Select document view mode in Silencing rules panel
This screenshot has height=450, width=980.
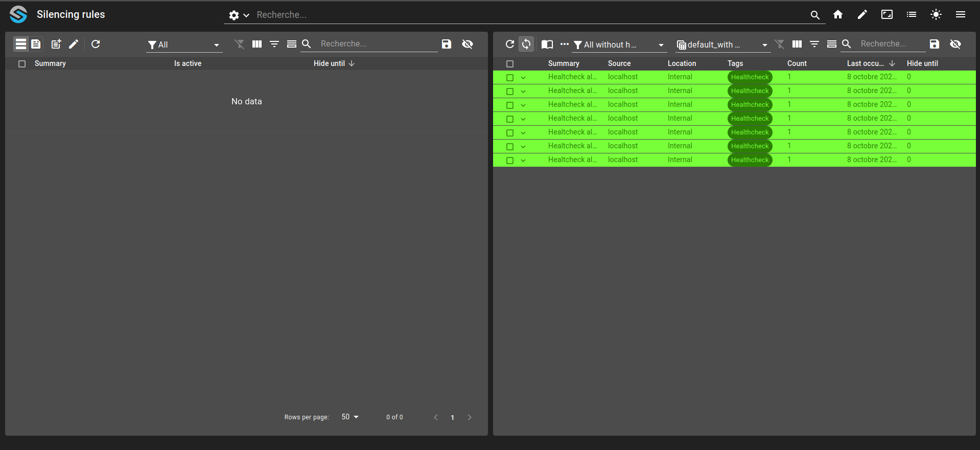[36, 44]
